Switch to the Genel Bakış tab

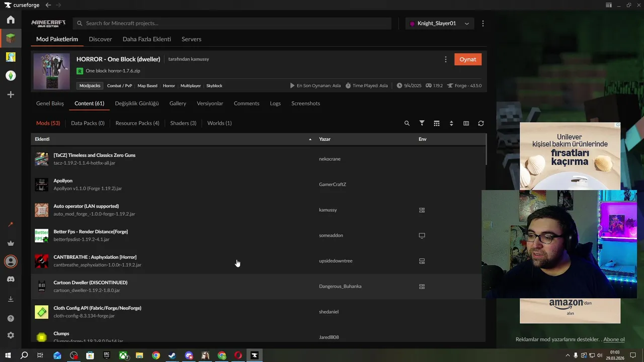click(50, 104)
